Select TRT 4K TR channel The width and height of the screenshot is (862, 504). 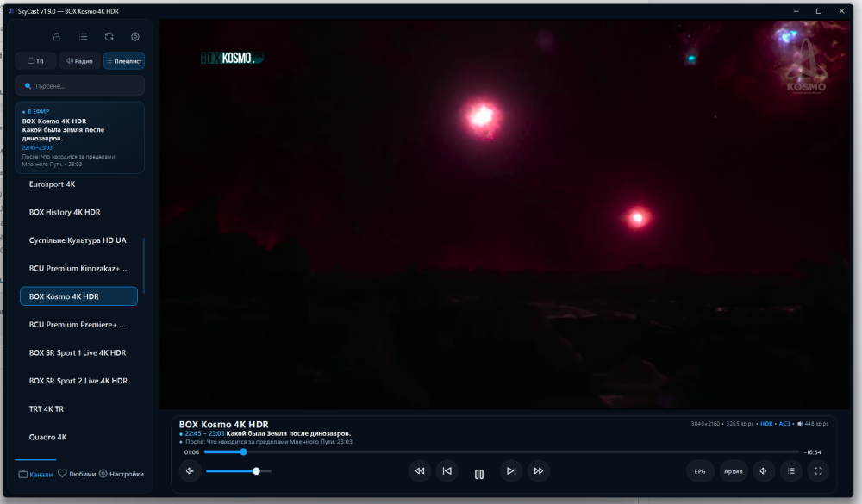(x=78, y=409)
